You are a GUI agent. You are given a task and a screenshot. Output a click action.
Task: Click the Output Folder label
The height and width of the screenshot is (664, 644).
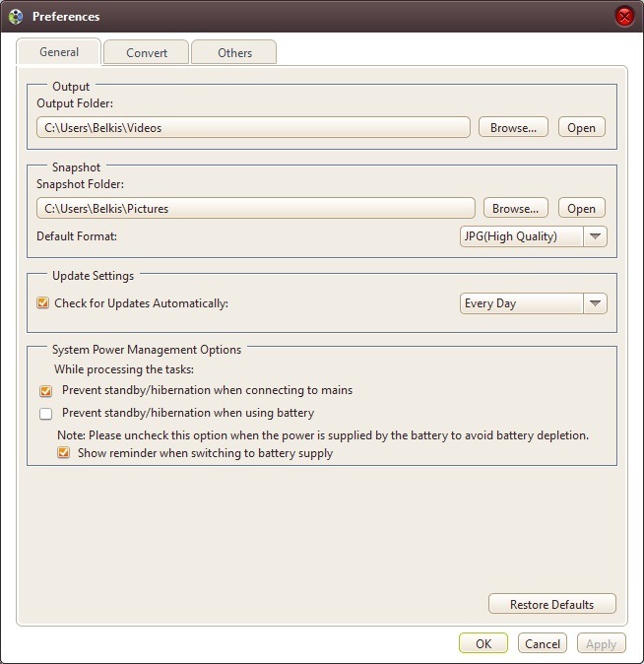point(75,103)
